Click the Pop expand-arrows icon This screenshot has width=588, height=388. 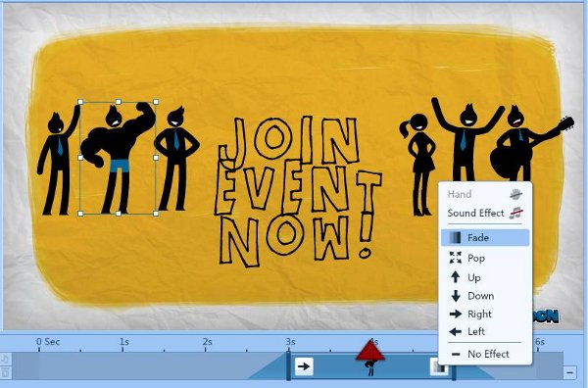tap(456, 258)
